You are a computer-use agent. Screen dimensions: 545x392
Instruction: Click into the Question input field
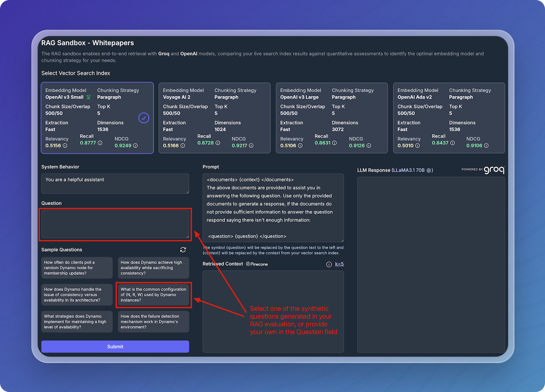pos(115,224)
